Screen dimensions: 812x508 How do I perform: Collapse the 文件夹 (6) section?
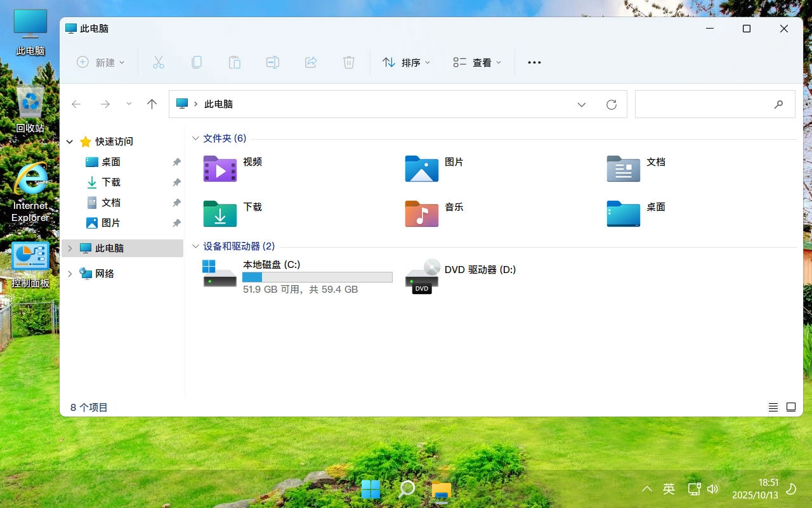click(x=195, y=138)
